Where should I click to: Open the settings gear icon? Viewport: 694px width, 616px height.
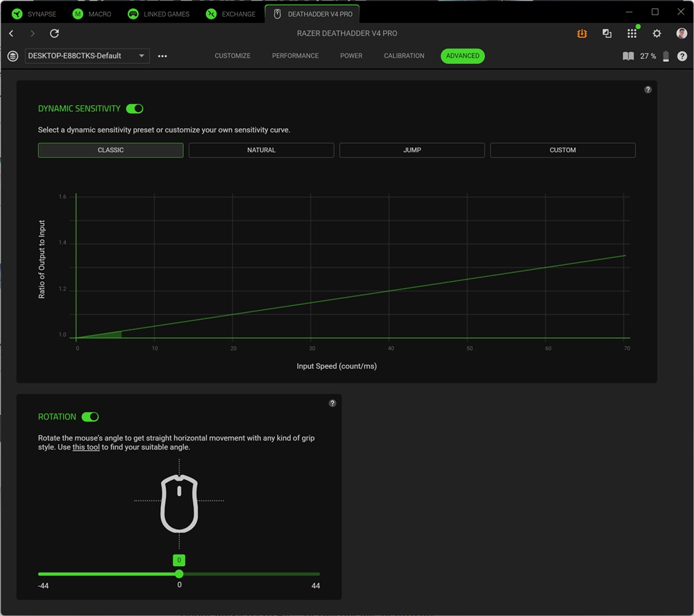tap(657, 33)
